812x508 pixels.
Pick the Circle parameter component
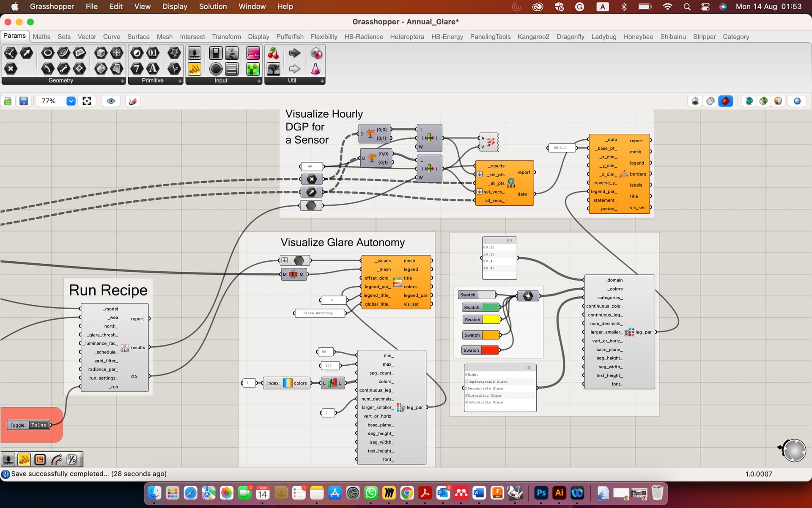pyautogui.click(x=47, y=53)
